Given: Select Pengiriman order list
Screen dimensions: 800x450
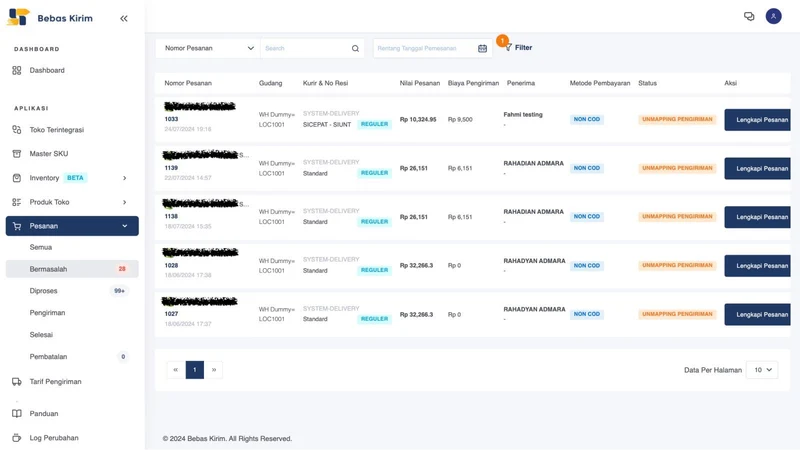Looking at the screenshot, I should tap(47, 313).
